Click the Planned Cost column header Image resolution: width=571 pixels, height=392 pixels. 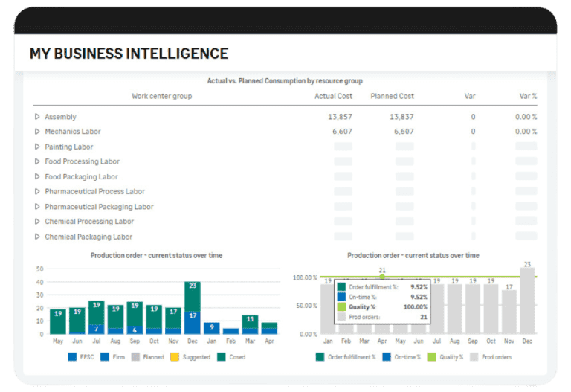pos(392,96)
